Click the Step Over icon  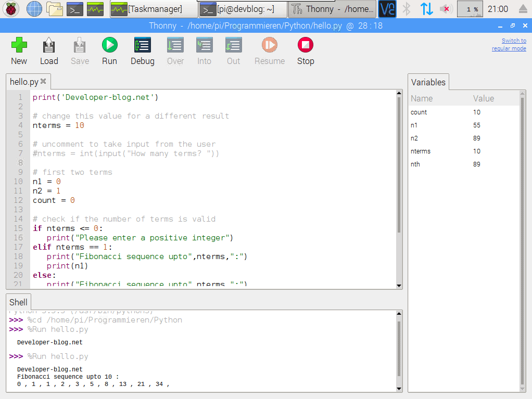click(x=175, y=46)
